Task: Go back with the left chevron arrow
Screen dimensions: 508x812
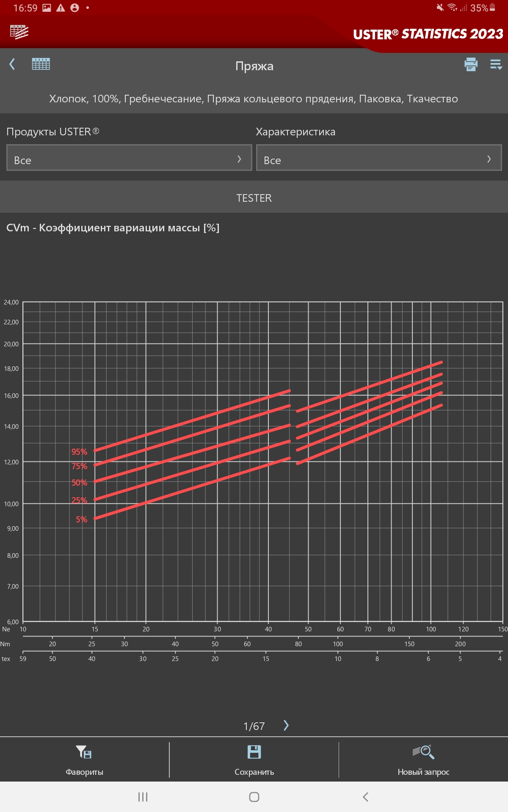Action: click(12, 64)
